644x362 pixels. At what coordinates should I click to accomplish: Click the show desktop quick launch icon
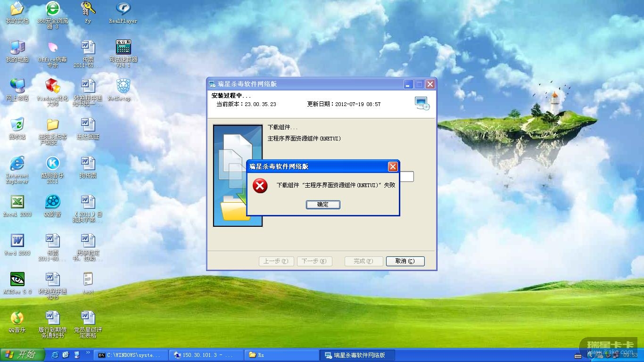[66, 355]
